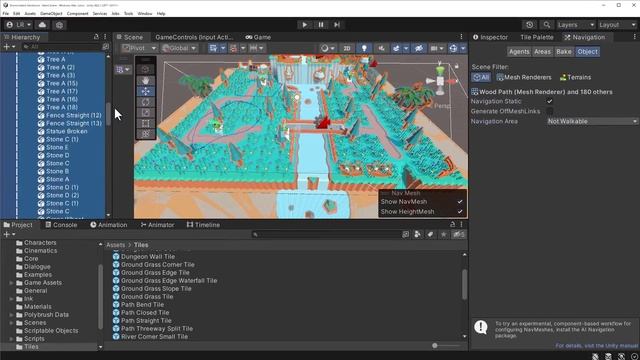Filter scene by Mesh Renderers
Image resolution: width=640 pixels, height=360 pixels.
coord(524,77)
